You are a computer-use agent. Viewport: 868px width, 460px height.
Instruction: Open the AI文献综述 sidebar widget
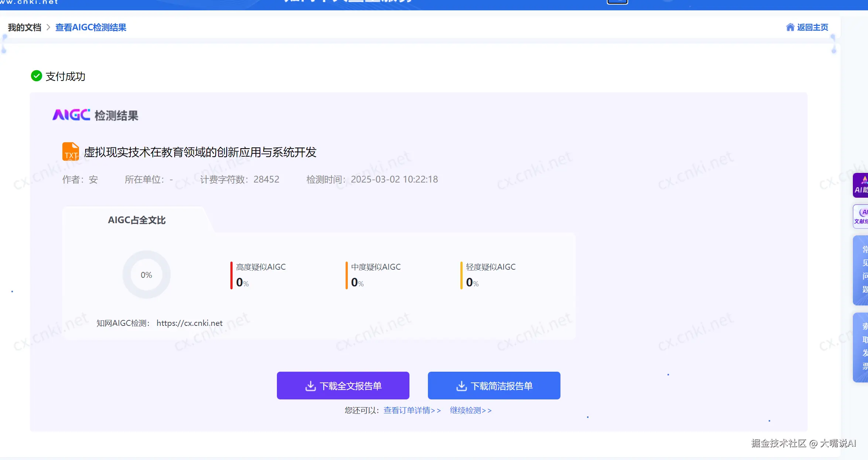tap(861, 217)
